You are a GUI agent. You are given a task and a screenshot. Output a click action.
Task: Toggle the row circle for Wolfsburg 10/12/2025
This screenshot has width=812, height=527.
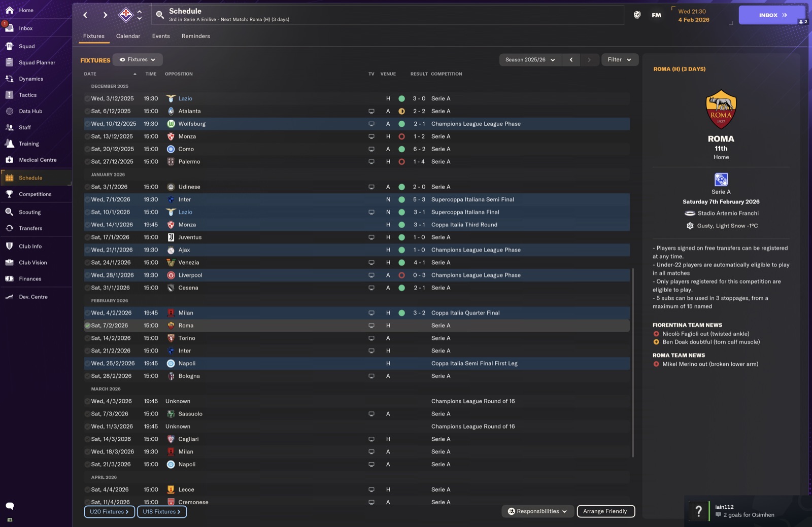point(87,124)
